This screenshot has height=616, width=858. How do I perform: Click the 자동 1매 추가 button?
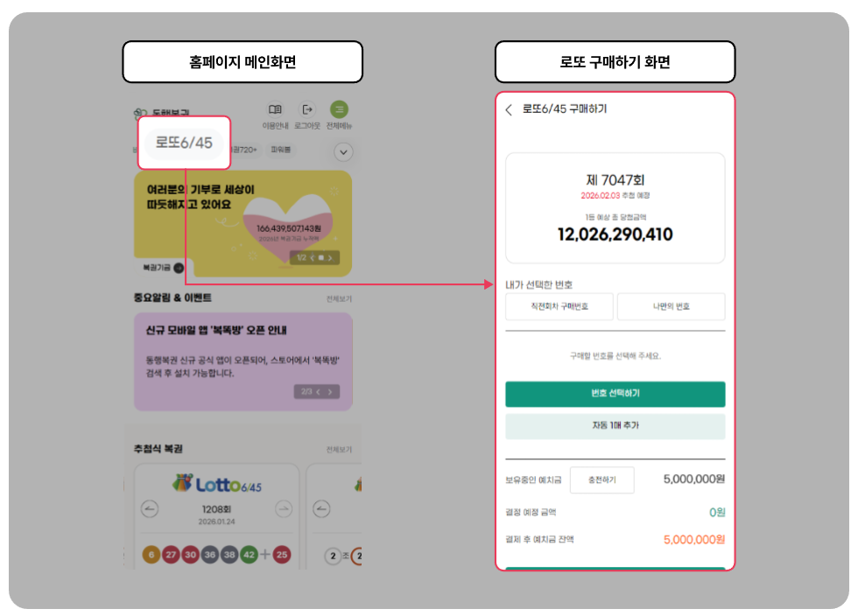[615, 425]
